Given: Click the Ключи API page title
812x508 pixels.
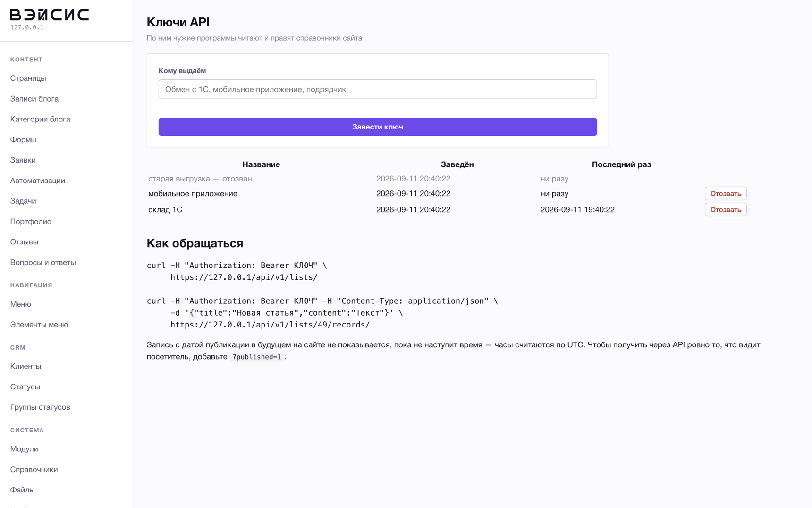Looking at the screenshot, I should 178,22.
